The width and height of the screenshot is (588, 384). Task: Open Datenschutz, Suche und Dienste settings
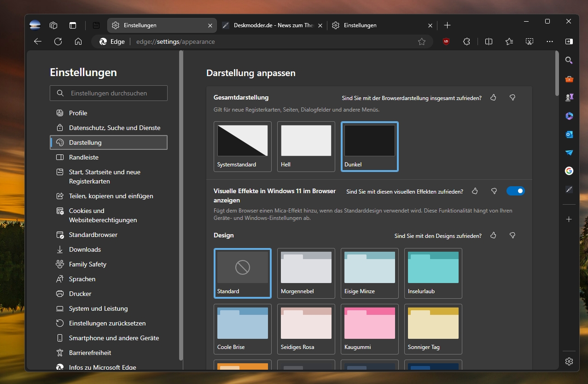[108, 128]
